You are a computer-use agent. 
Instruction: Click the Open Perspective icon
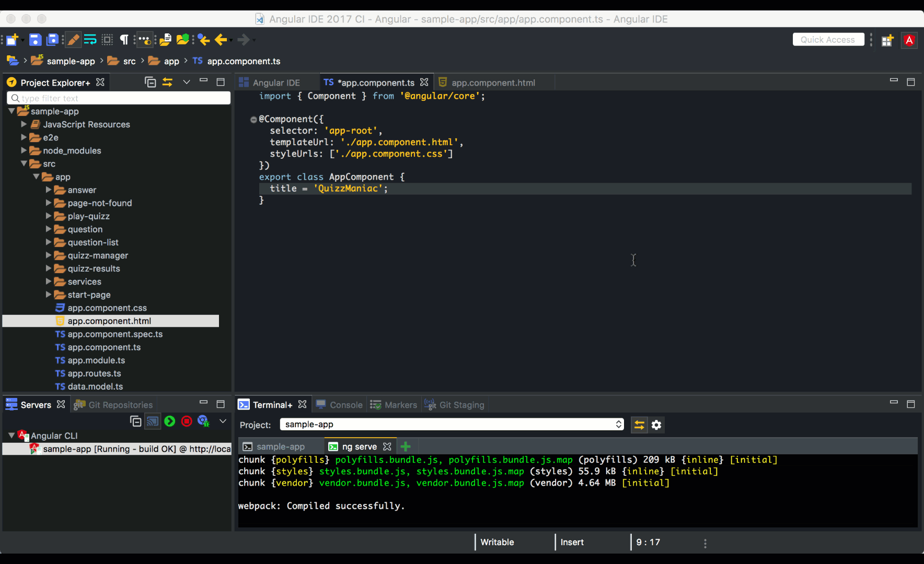click(x=887, y=40)
